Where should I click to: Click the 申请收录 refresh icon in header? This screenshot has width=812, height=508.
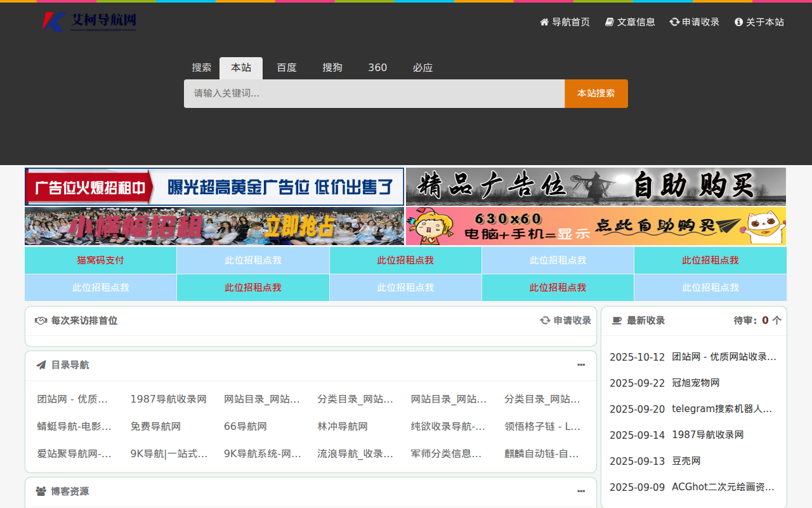click(x=674, y=22)
